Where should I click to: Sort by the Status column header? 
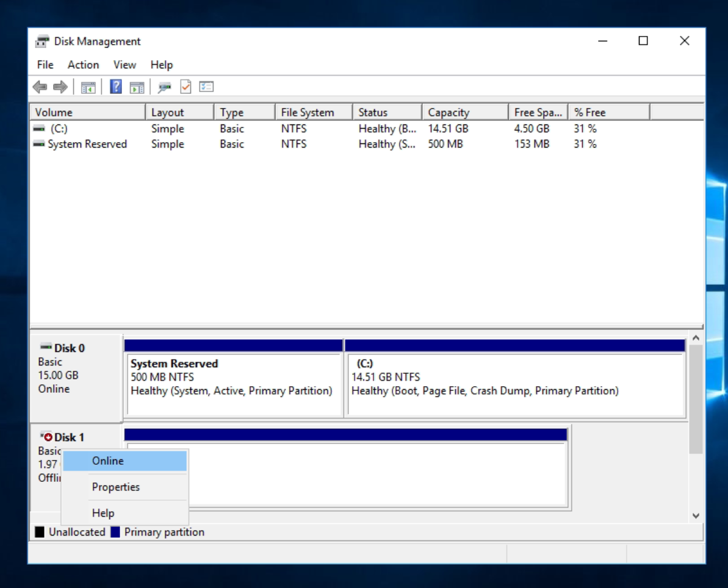(387, 112)
